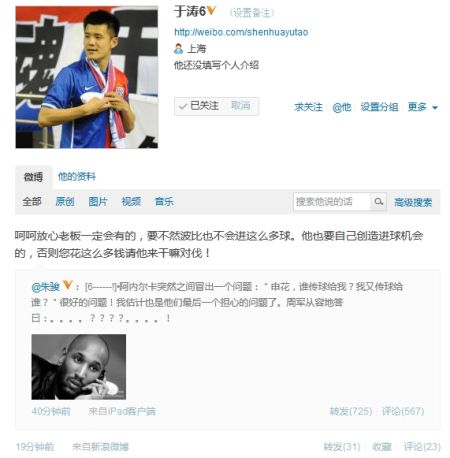
Task: Click the 搜索他说的话 search field
Action: pos(332,201)
